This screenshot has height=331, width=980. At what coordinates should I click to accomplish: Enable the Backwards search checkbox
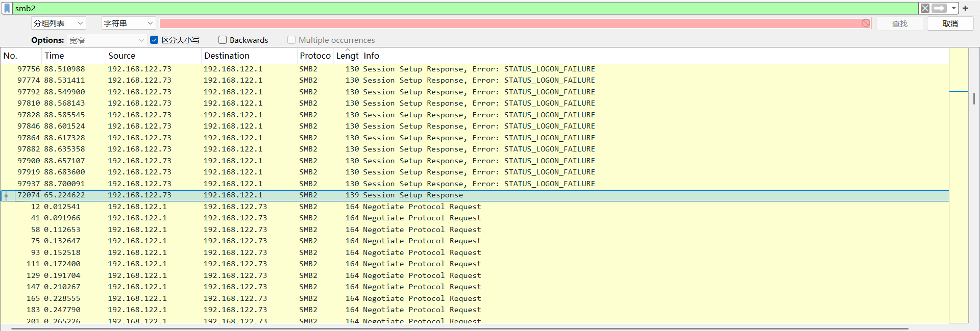tap(223, 40)
